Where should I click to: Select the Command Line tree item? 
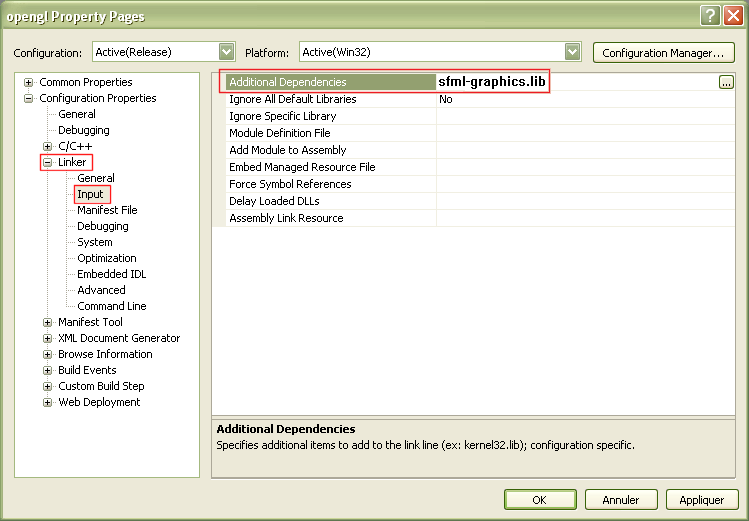coord(111,306)
